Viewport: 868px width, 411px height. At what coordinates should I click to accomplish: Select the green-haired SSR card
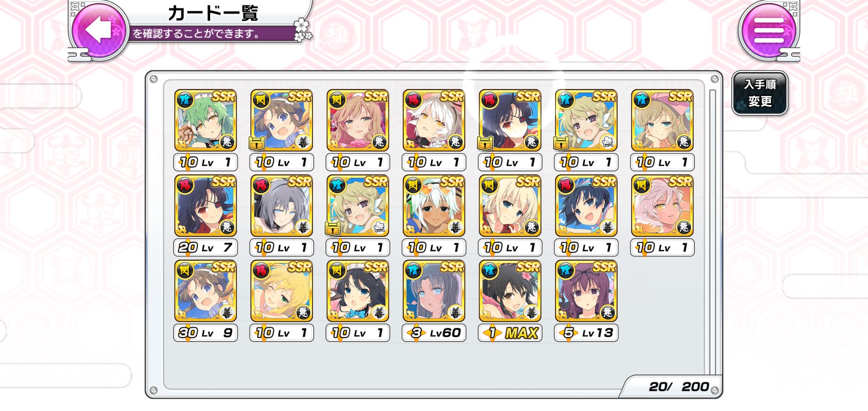(205, 120)
